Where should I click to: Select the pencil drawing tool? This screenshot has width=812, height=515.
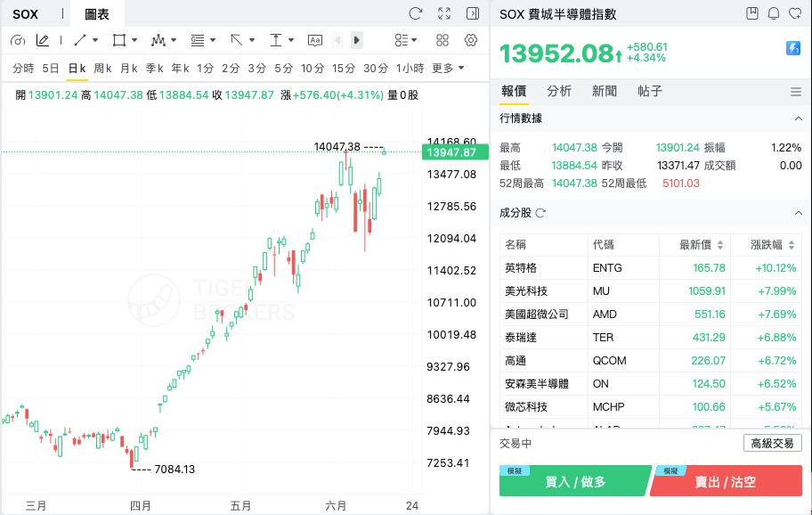pos(43,40)
